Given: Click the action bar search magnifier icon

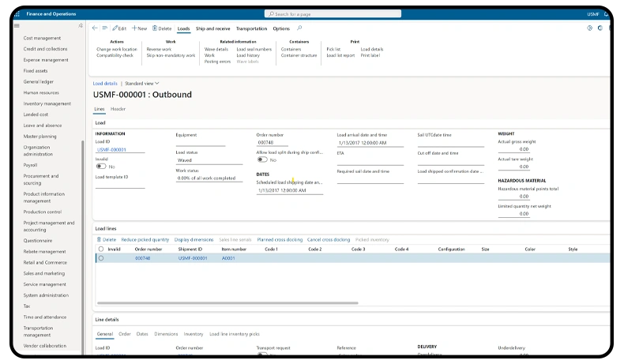Looking at the screenshot, I should (299, 28).
